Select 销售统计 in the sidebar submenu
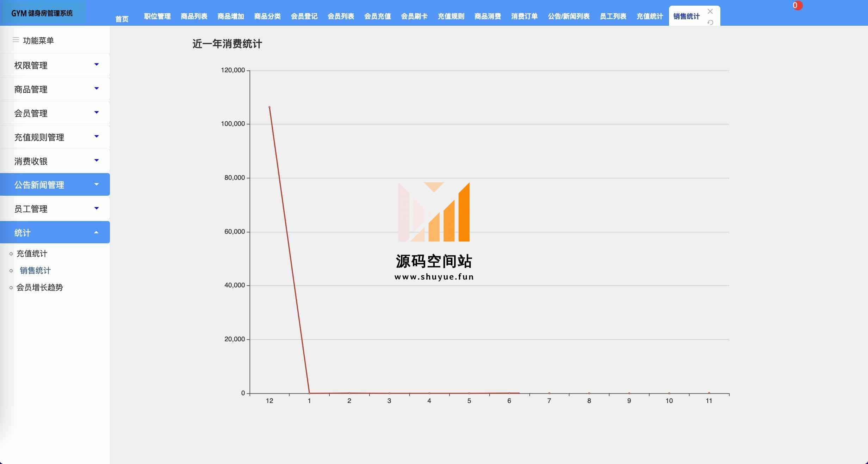 [x=35, y=270]
